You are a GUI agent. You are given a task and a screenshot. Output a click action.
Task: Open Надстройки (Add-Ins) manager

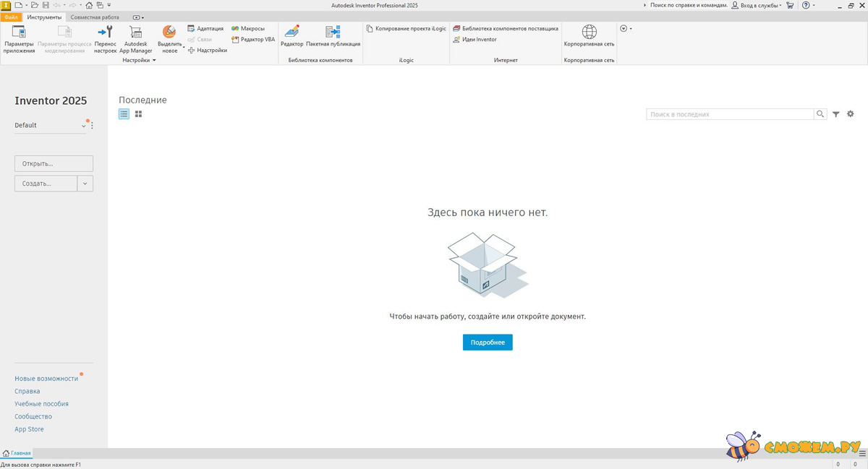(208, 51)
